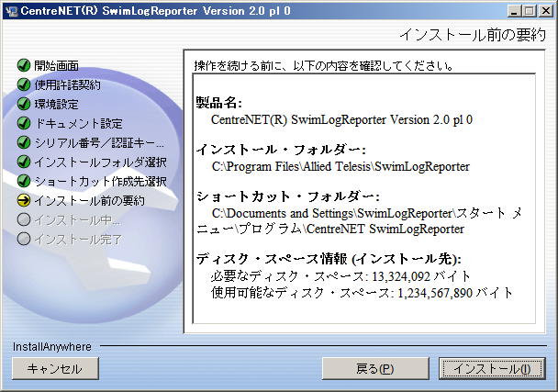Minimize the installer window
558x392 pixels.
coord(514,11)
